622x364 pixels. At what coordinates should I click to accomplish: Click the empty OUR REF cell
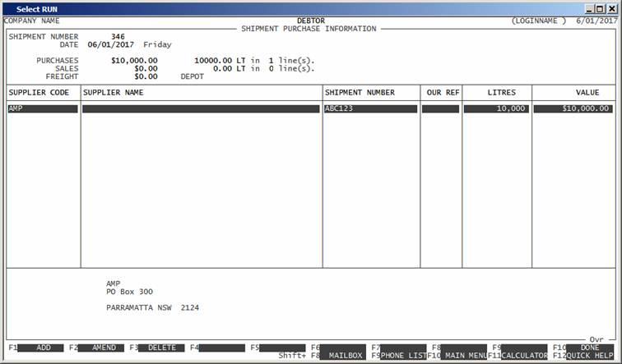pos(440,108)
